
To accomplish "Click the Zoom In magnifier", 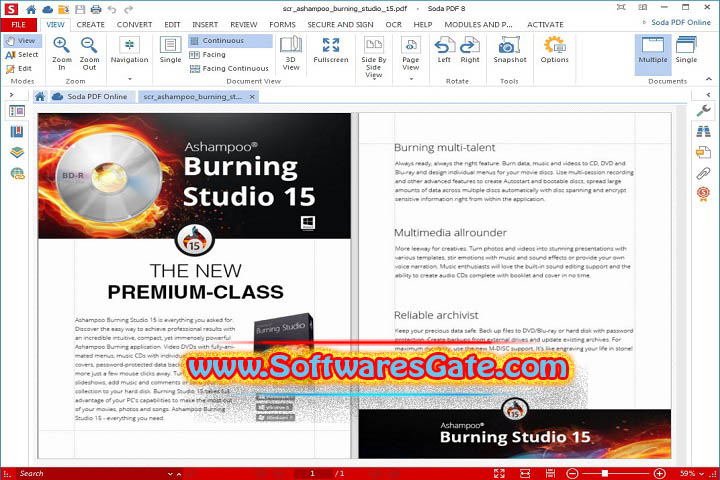I will tap(62, 54).
